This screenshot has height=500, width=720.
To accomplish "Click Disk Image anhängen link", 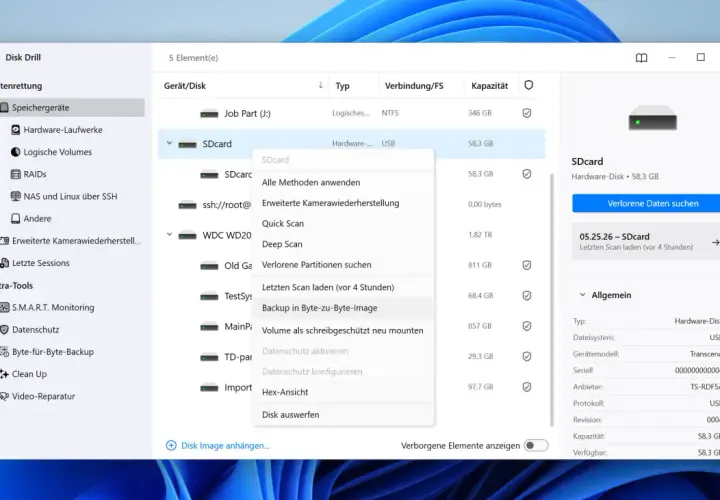I will (x=225, y=445).
